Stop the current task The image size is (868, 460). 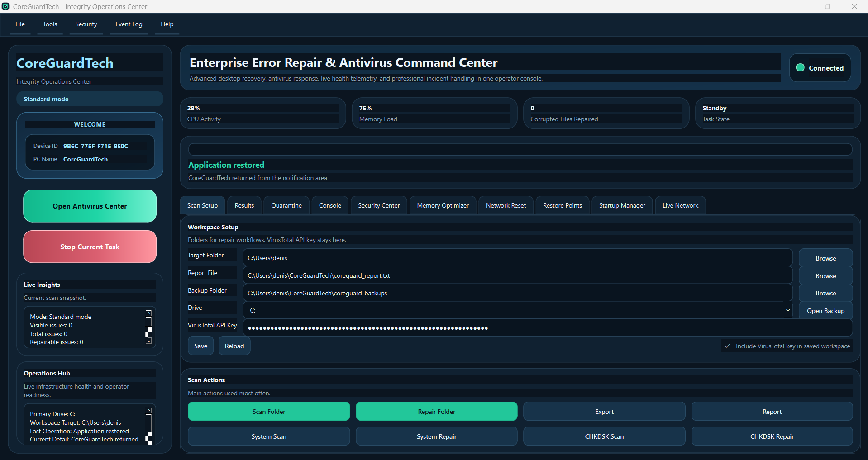pos(89,247)
